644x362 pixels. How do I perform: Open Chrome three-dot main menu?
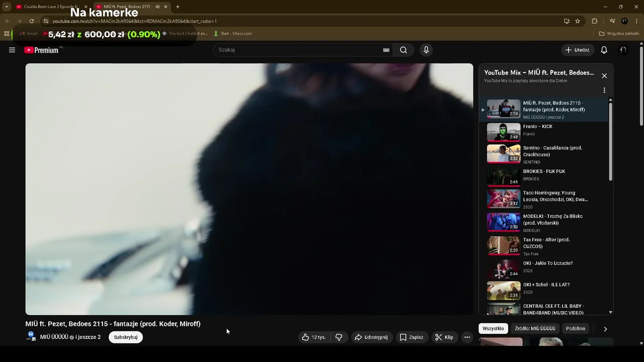pos(636,21)
